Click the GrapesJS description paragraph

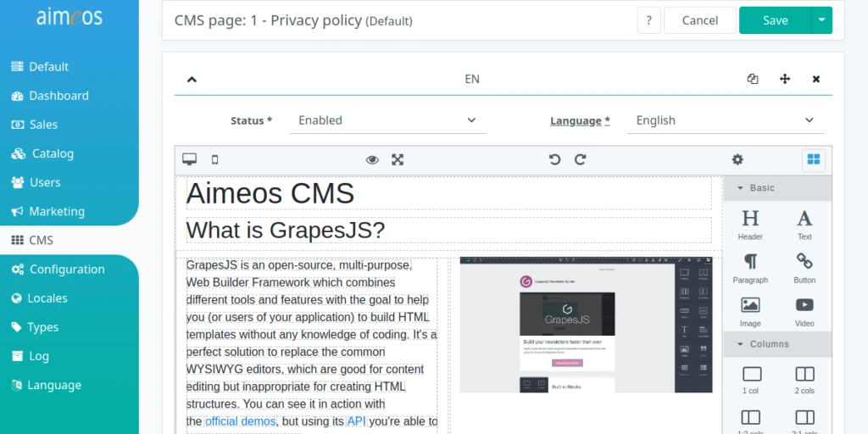312,343
